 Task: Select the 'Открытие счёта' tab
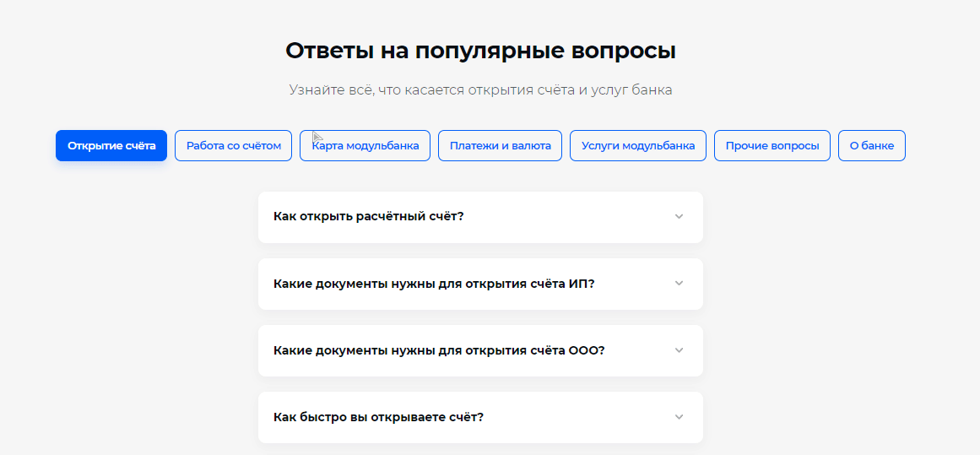point(111,146)
